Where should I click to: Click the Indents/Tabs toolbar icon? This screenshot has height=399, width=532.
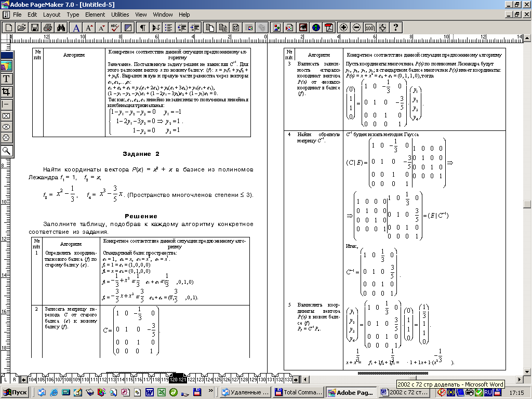click(x=156, y=28)
